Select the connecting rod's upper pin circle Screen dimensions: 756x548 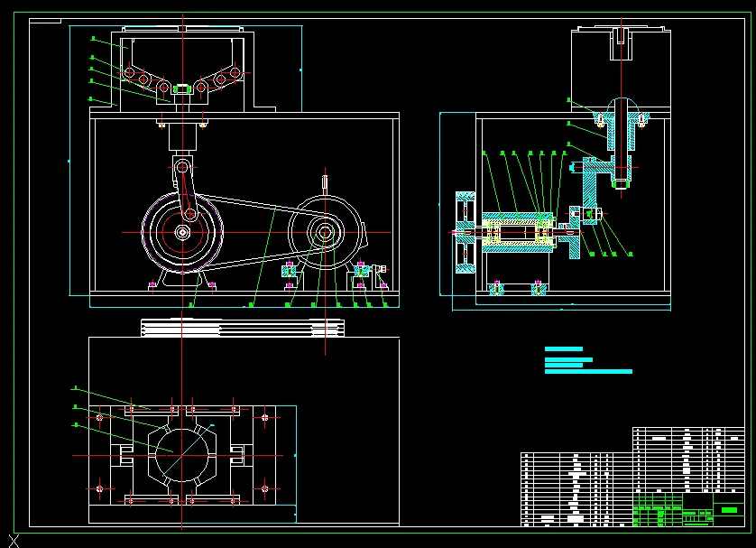point(182,167)
